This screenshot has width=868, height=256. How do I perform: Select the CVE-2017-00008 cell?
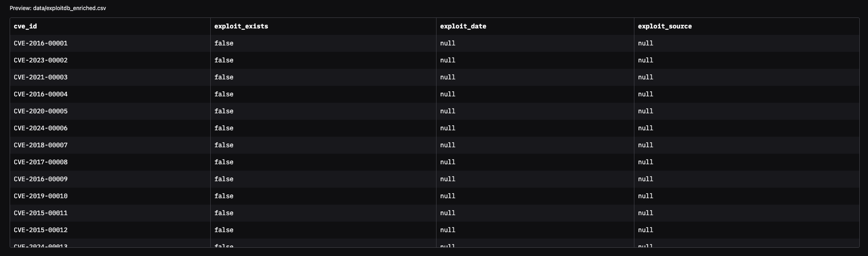coord(41,162)
